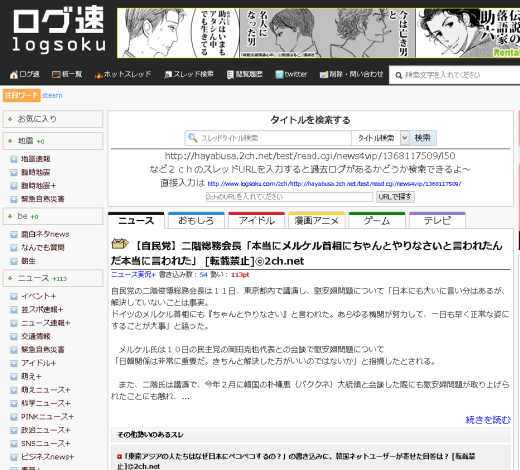Switch to the 漫画アニメ tab
Image resolution: width=520 pixels, height=470 pixels.
(317, 220)
